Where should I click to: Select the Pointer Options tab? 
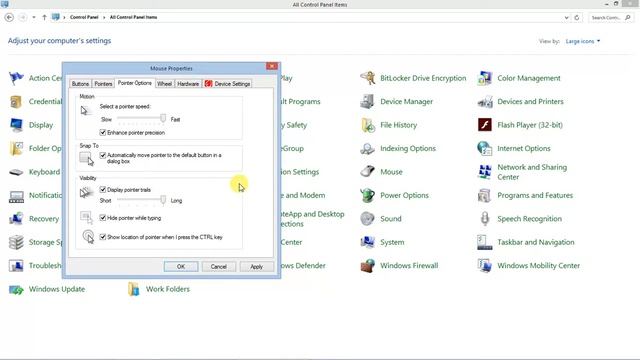point(135,83)
